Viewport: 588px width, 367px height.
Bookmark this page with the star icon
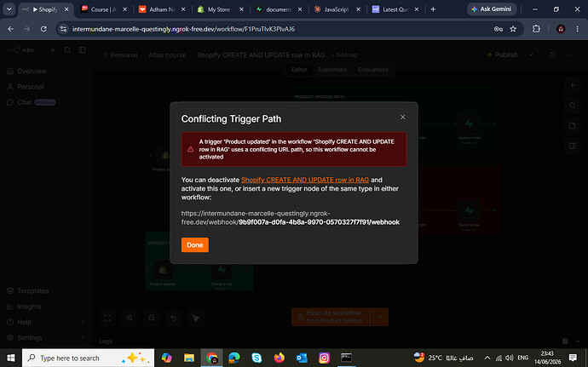click(513, 29)
